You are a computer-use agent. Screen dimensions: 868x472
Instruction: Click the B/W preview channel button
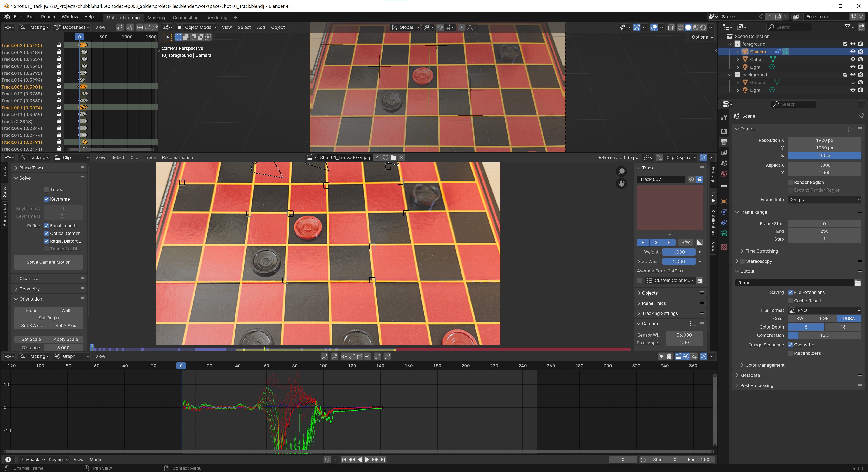point(685,242)
